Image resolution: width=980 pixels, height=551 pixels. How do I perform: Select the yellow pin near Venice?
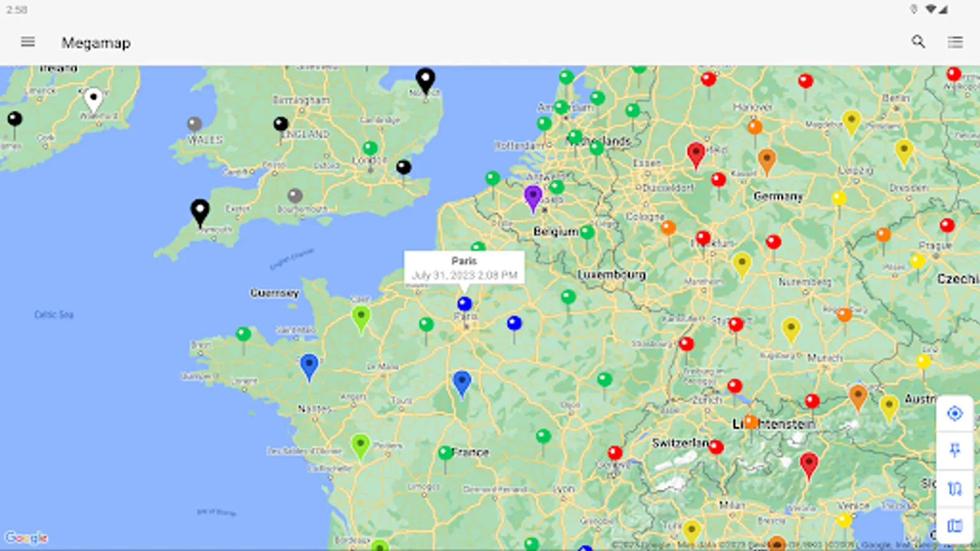844,521
